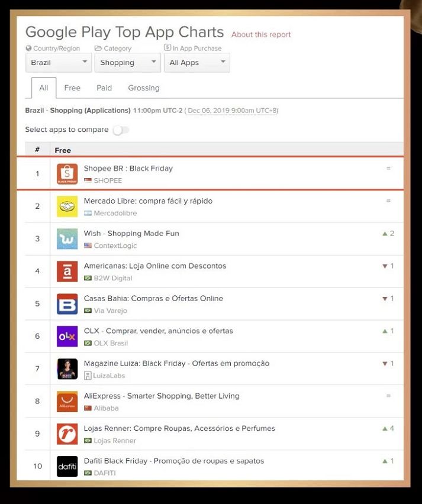The image size is (422, 504).
Task: Click the LuizaLabs publisher name
Action: click(109, 376)
